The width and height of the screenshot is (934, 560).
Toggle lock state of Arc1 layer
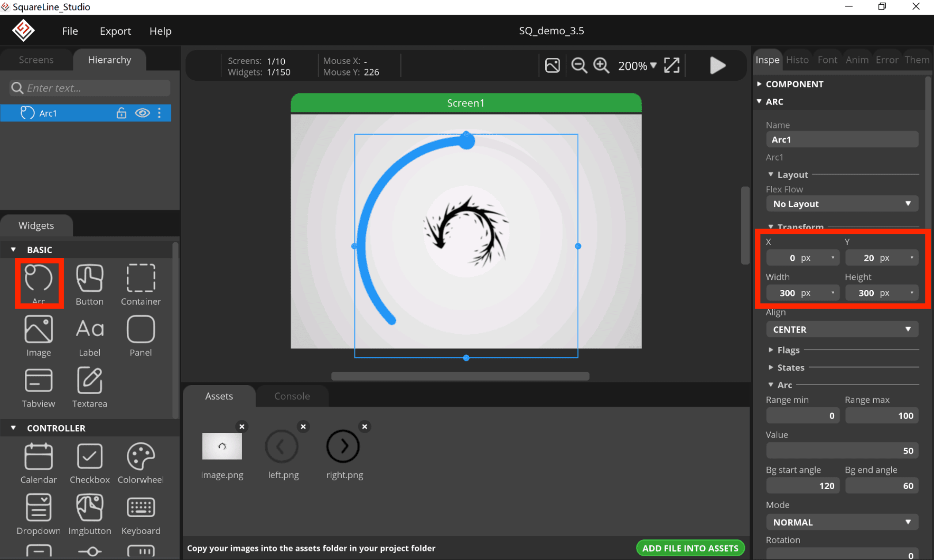(x=121, y=113)
